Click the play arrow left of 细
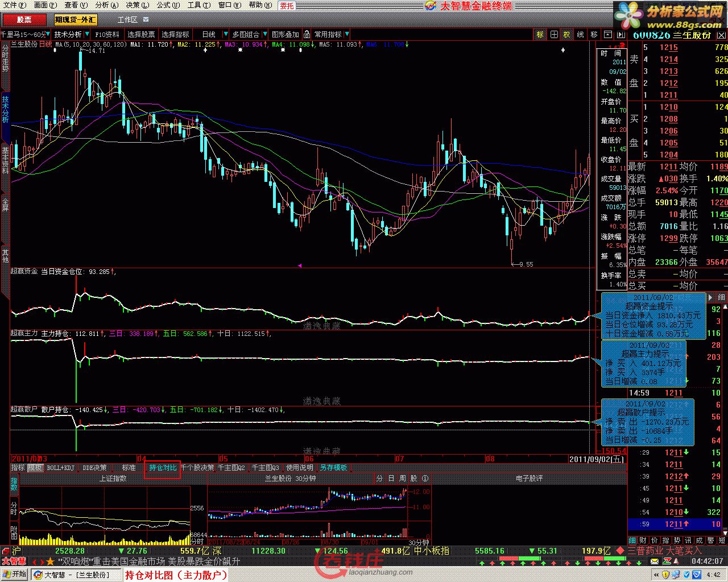The height and width of the screenshot is (582, 728). 710,297
